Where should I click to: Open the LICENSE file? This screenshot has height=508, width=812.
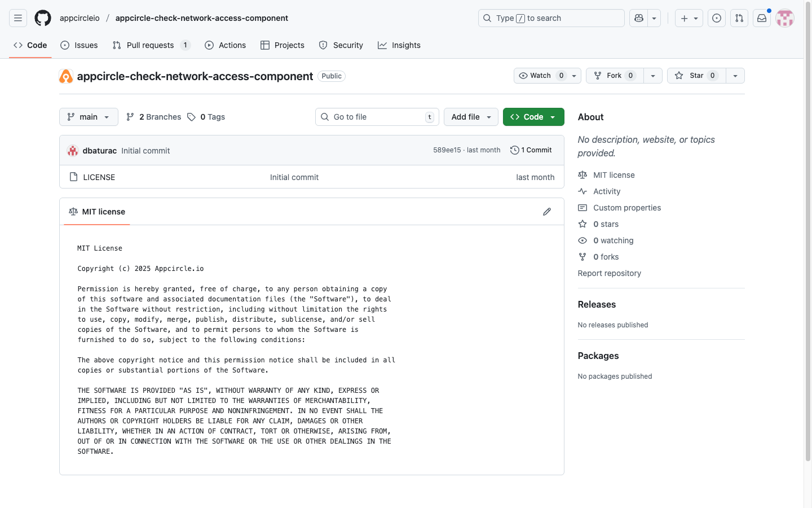coord(99,177)
